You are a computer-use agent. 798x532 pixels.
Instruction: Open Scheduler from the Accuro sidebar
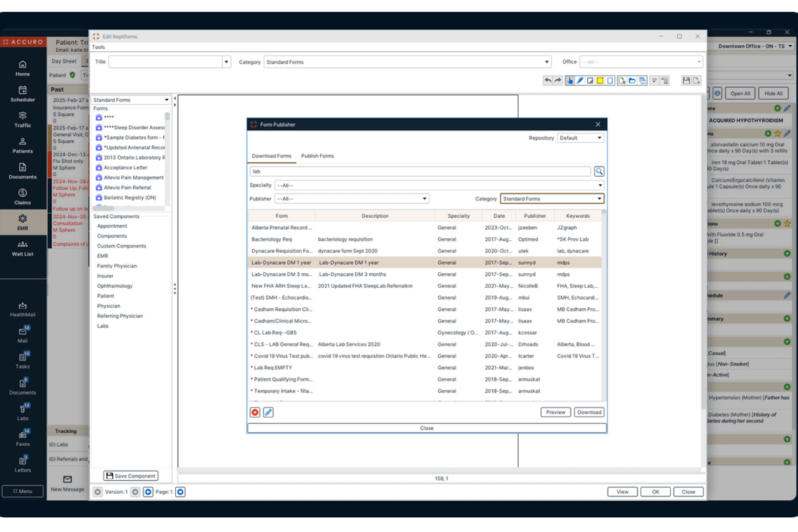(23, 94)
